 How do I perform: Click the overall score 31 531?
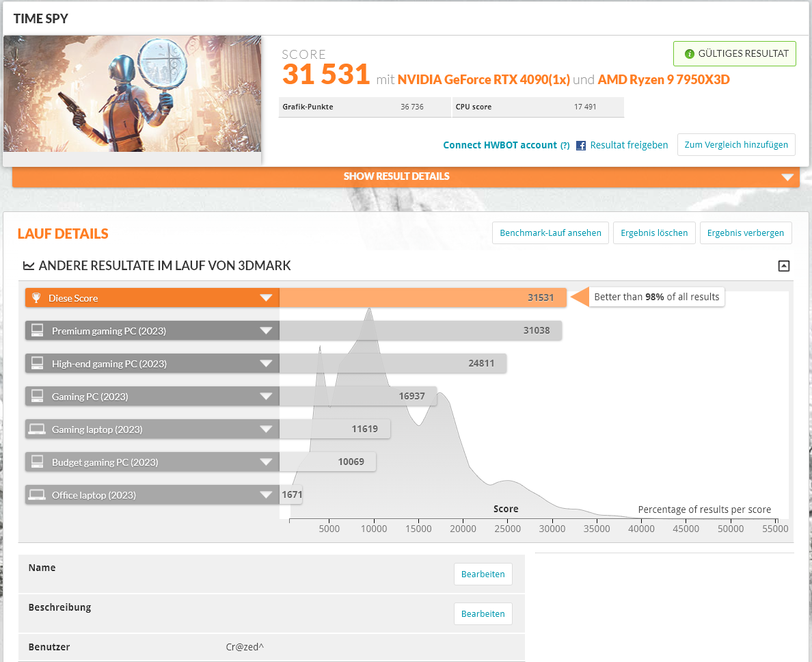(326, 74)
